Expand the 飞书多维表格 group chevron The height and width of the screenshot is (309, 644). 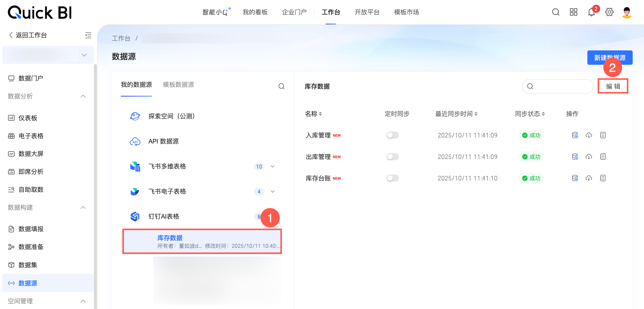[273, 166]
